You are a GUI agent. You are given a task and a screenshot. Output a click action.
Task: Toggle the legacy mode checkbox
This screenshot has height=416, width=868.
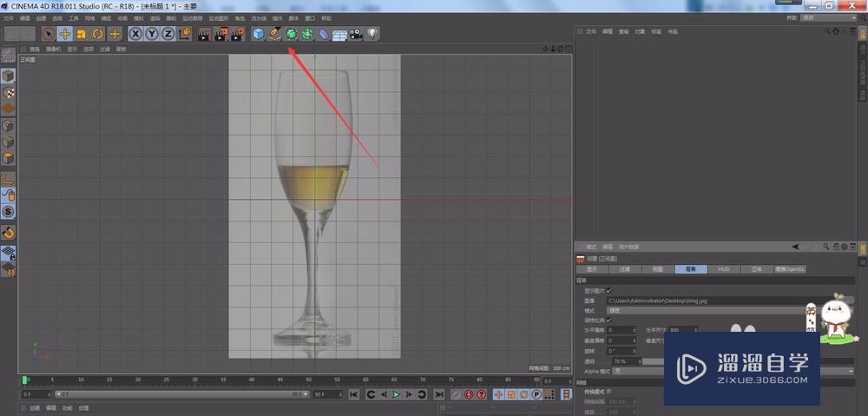click(x=609, y=392)
